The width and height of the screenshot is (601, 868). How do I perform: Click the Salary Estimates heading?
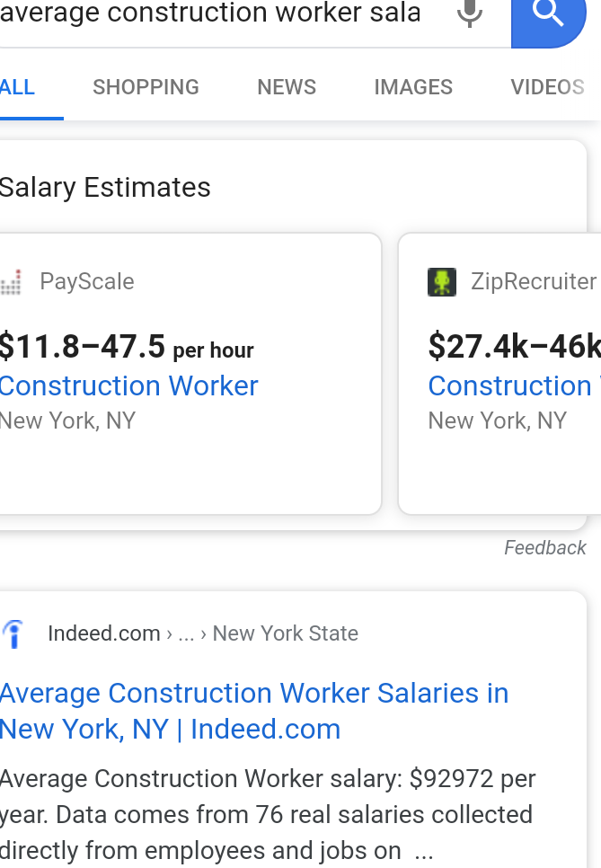[105, 187]
